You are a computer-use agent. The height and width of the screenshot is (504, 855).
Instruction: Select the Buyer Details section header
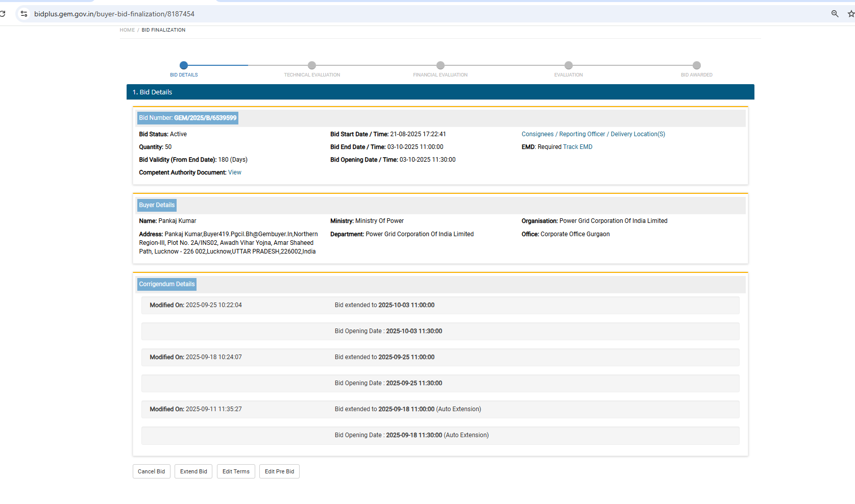coord(157,205)
